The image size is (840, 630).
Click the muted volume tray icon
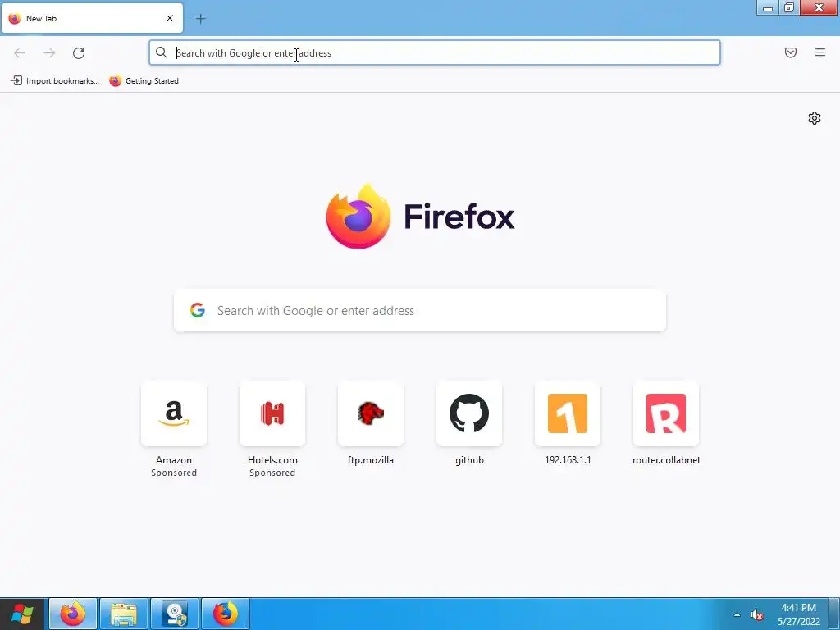[x=757, y=615]
